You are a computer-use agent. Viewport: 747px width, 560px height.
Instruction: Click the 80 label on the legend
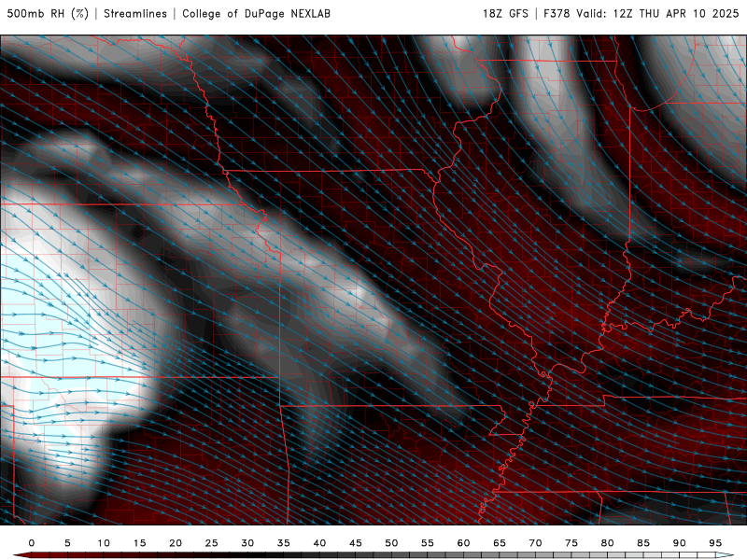[x=608, y=543]
